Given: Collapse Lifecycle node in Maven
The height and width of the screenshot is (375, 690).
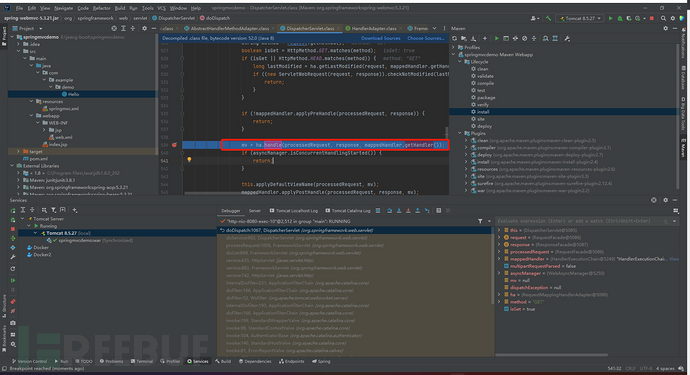Looking at the screenshot, I should pos(460,62).
